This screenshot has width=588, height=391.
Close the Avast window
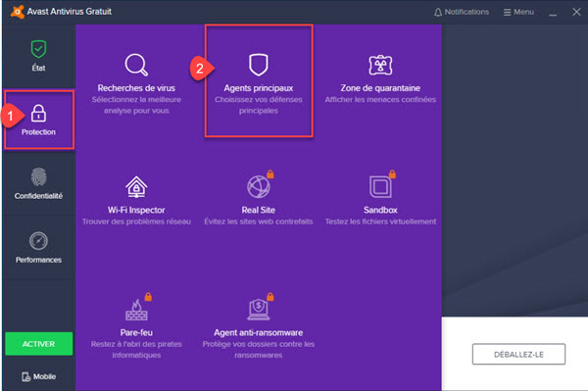click(x=576, y=12)
